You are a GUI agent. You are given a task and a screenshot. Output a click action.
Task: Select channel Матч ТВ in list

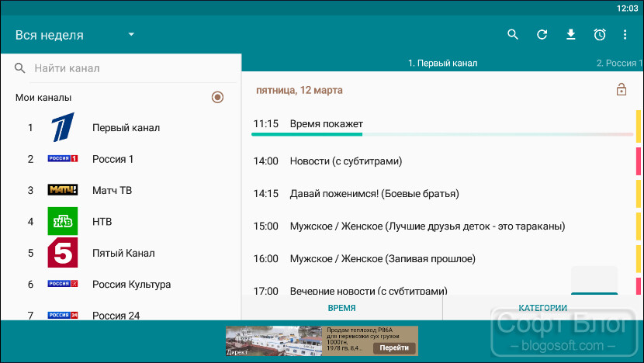(121, 190)
